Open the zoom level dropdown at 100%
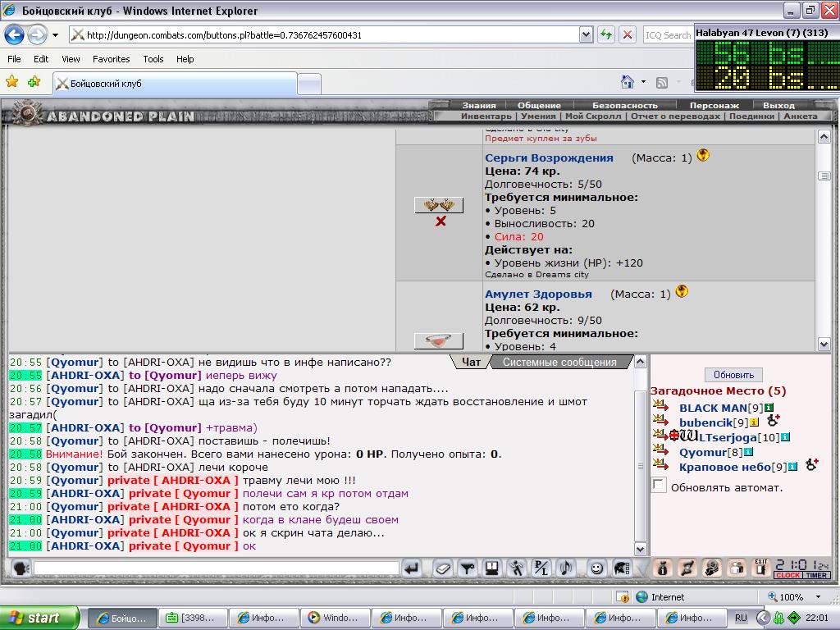 coord(818,597)
